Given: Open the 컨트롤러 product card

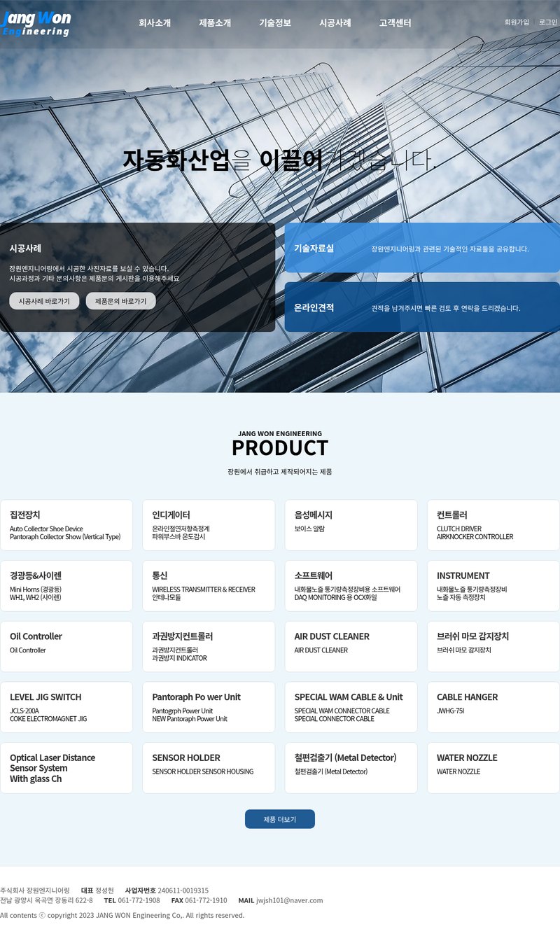Looking at the screenshot, I should tap(493, 525).
